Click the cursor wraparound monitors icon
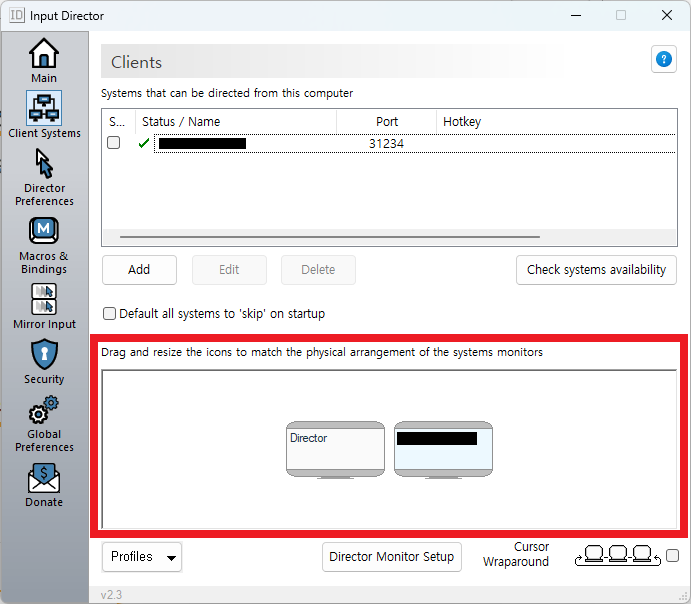The width and height of the screenshot is (691, 604). coord(618,556)
